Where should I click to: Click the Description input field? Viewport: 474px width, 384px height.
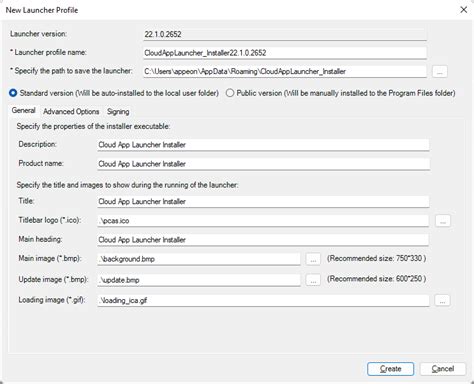point(263,145)
